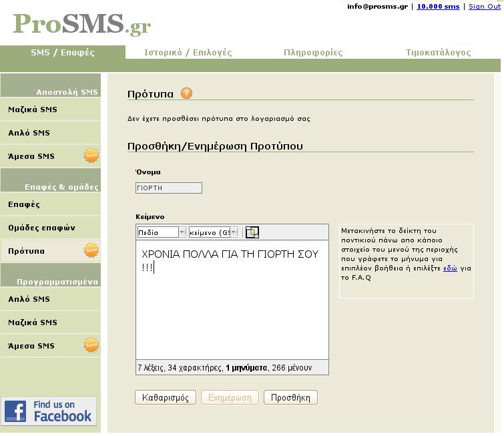
Task: Click the 10.000 sms link
Action: click(438, 7)
